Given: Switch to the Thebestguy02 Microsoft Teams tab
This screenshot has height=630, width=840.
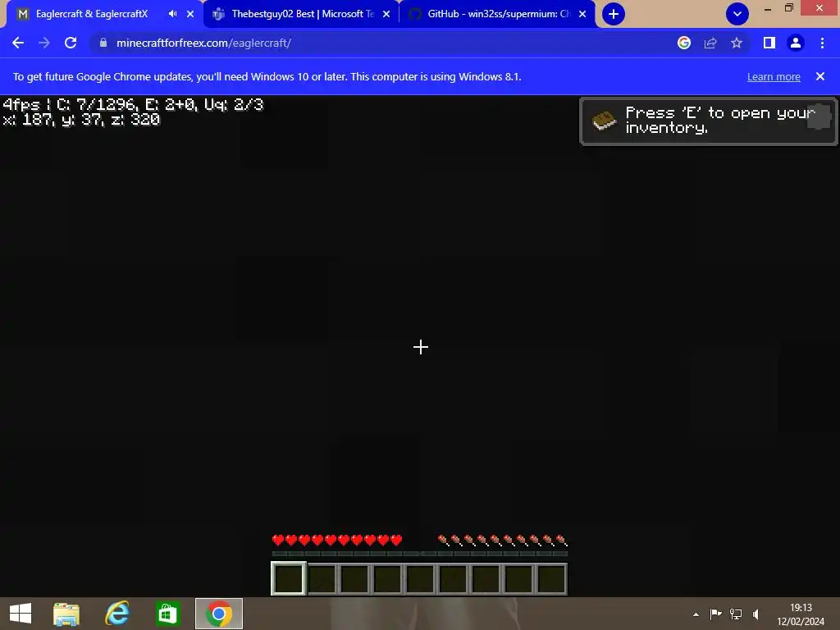Looking at the screenshot, I should coord(302,14).
